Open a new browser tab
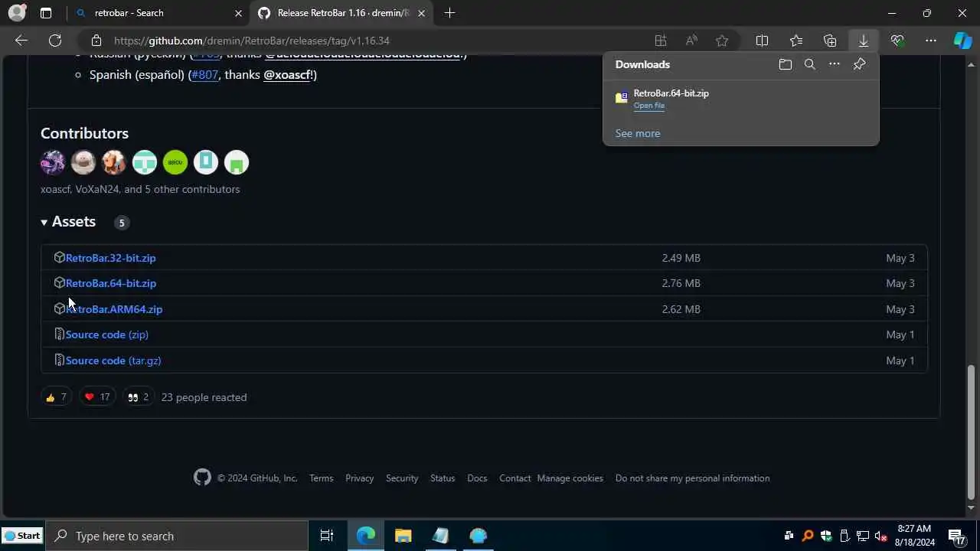The image size is (980, 551). click(449, 13)
